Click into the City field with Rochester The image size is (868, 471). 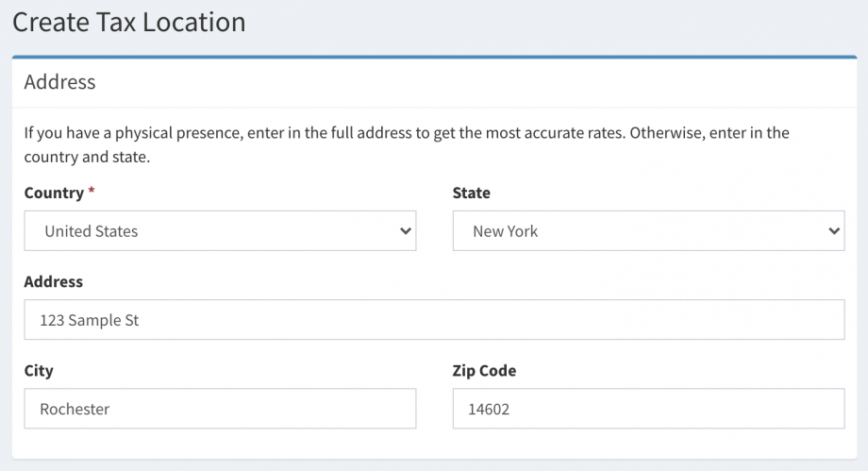[x=220, y=409]
